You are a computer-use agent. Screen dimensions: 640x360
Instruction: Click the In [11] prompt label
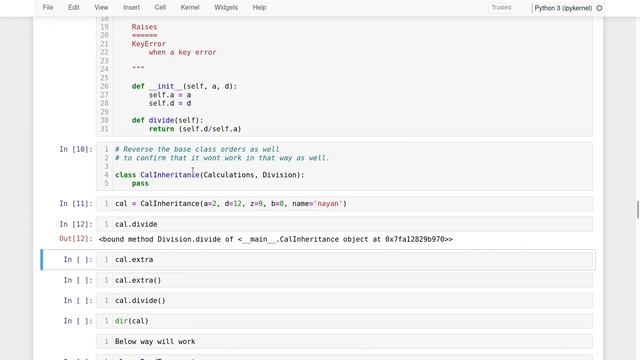pos(76,204)
